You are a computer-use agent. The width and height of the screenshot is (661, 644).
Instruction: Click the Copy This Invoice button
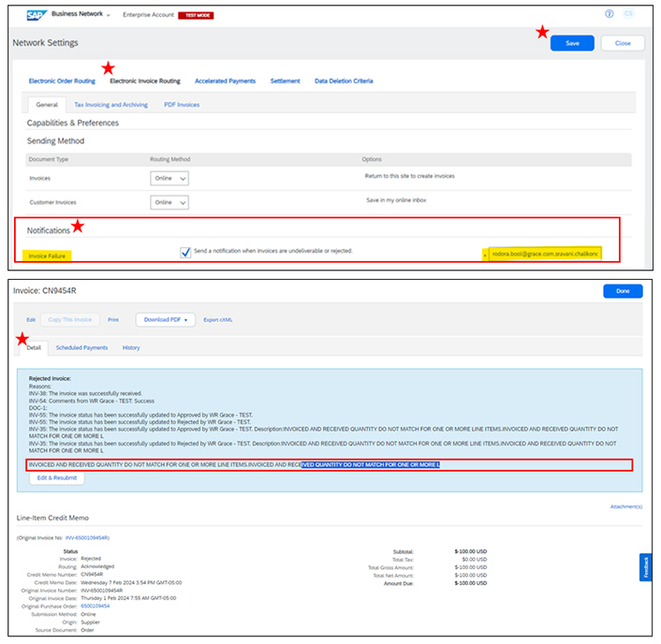click(x=70, y=319)
